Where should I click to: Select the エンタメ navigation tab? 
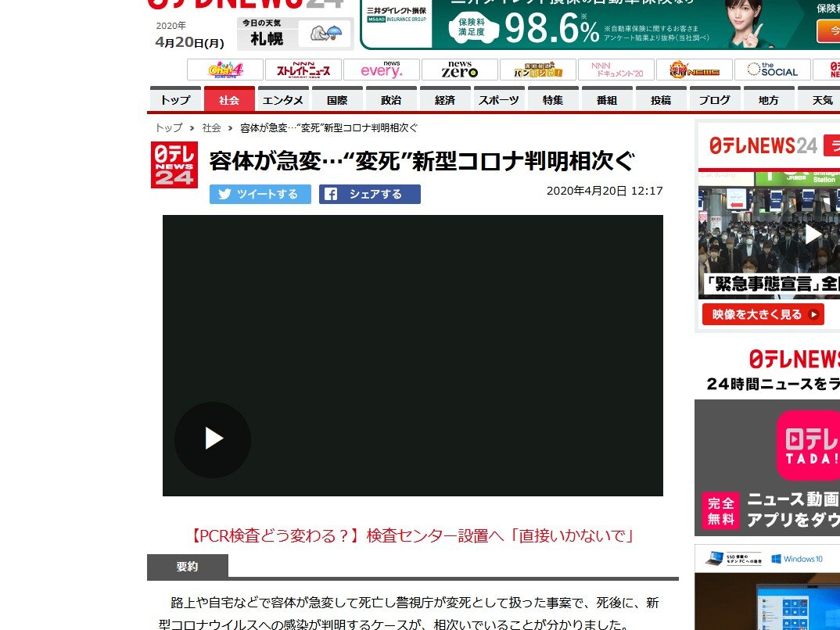click(x=283, y=99)
